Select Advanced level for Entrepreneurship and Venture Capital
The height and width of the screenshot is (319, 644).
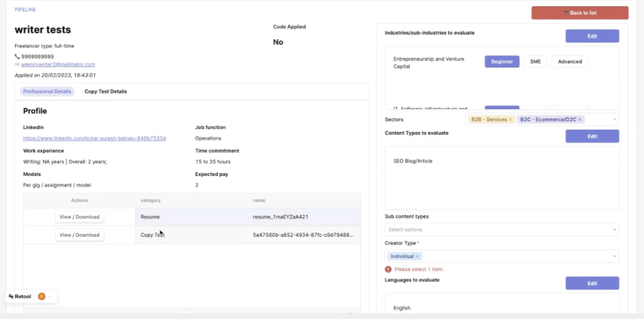point(570,61)
